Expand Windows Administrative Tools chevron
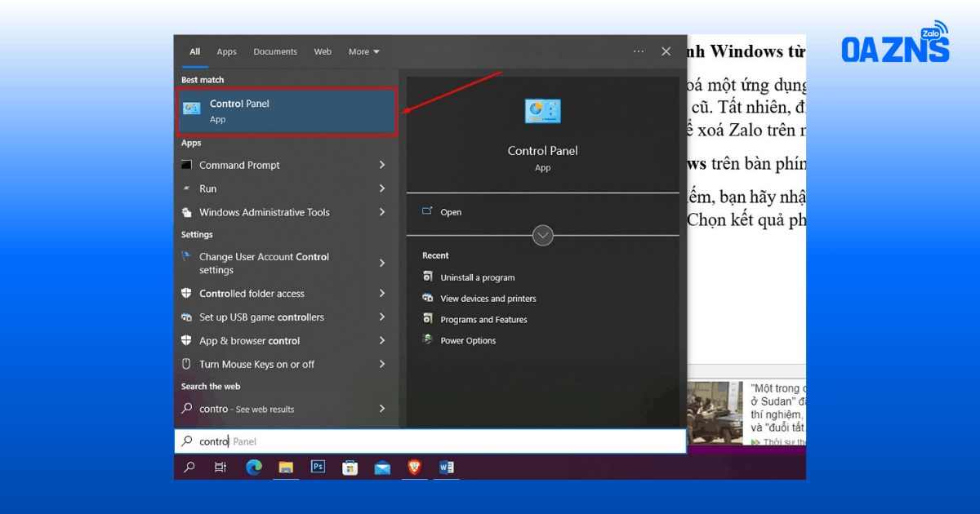This screenshot has width=980, height=514. coord(382,212)
